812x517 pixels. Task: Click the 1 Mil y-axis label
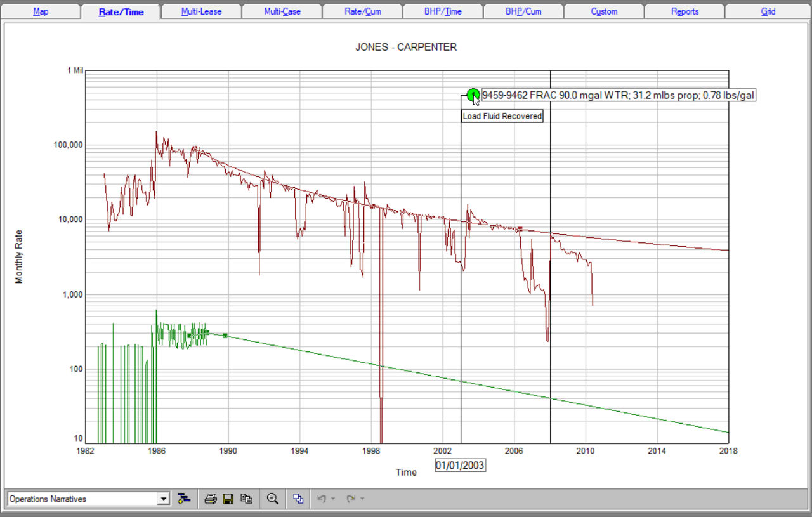pos(75,70)
